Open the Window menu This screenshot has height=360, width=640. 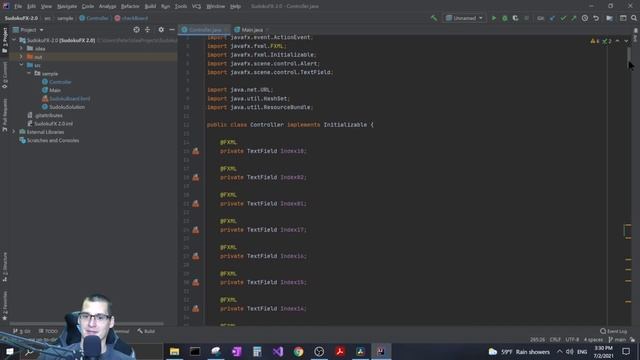coord(216,6)
